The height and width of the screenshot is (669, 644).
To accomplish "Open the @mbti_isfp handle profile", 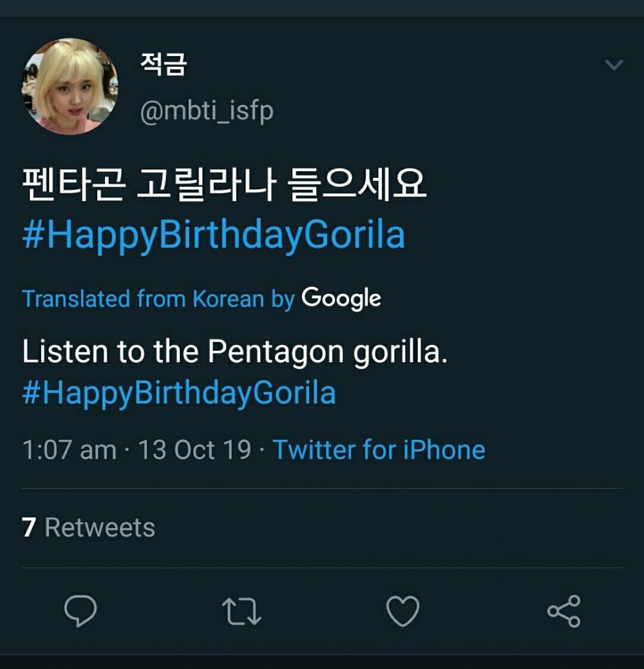I will (207, 111).
